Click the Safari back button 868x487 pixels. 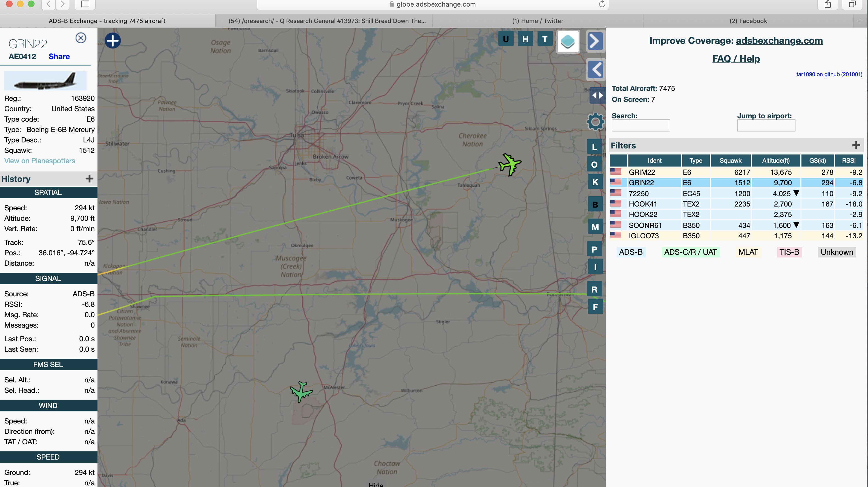pos(48,4)
